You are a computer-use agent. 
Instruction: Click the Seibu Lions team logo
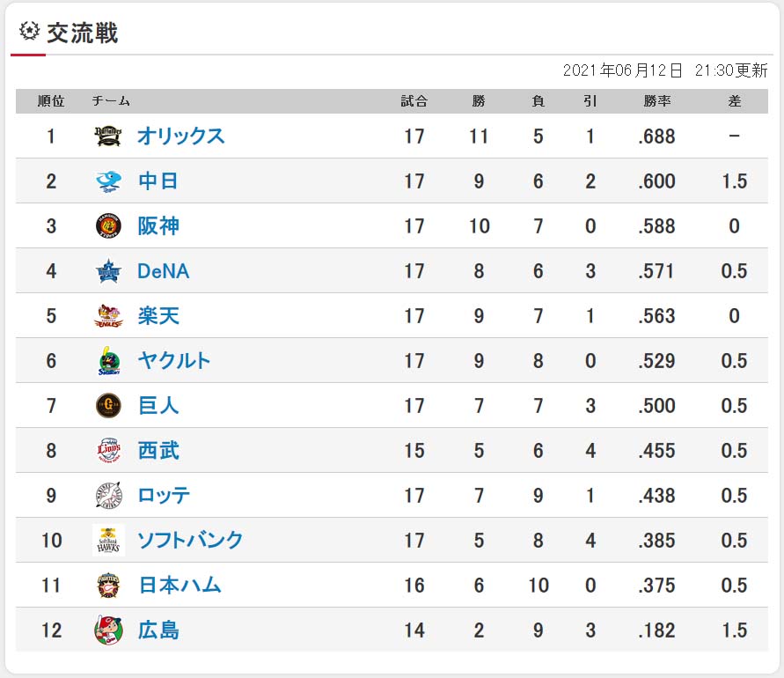tap(108, 450)
